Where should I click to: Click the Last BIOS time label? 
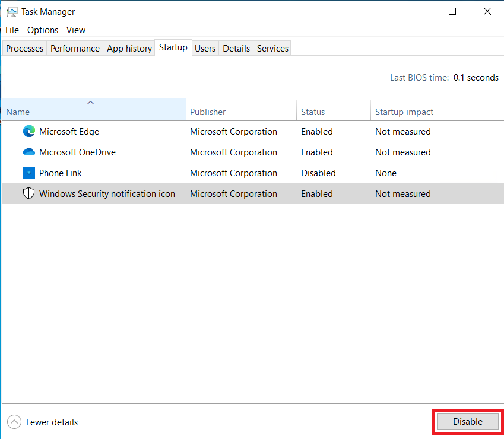[x=419, y=78]
